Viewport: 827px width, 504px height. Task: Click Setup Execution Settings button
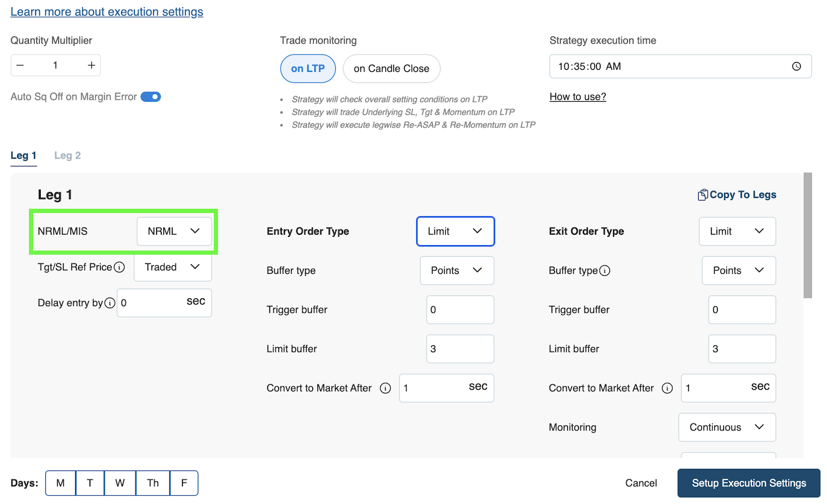pos(749,483)
